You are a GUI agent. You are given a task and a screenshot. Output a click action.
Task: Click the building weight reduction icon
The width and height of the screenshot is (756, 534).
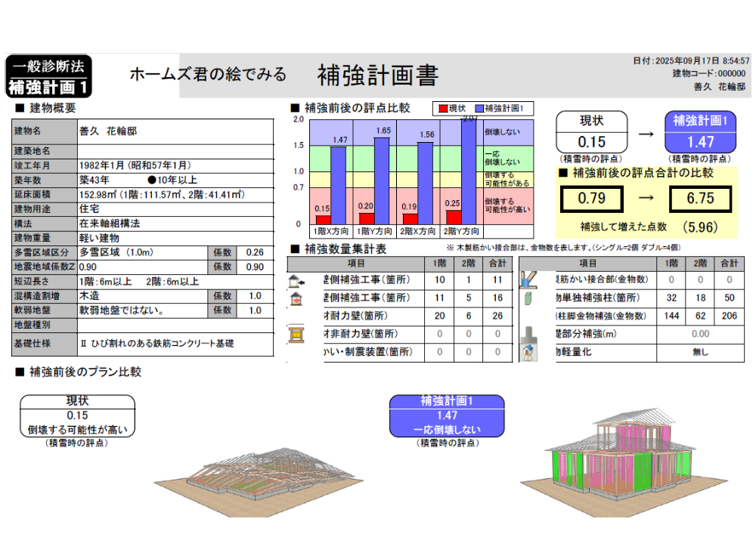pyautogui.click(x=528, y=351)
